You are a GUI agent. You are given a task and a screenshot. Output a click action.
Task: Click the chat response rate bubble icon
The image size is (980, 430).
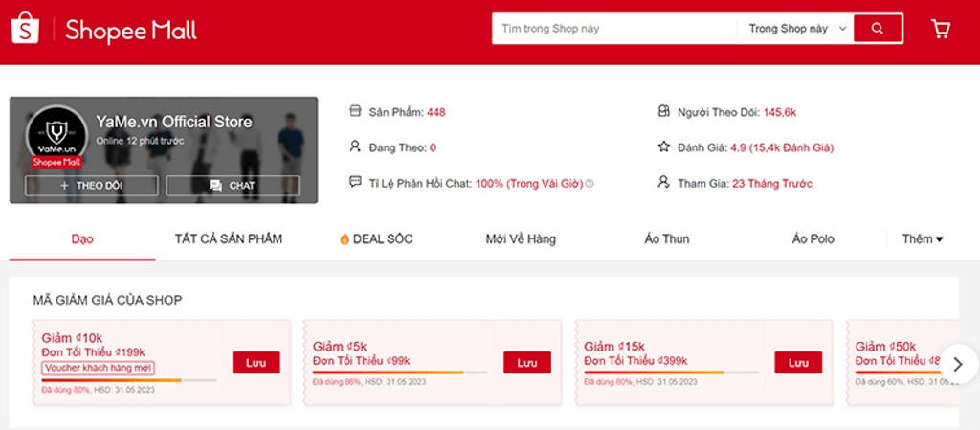pyautogui.click(x=355, y=183)
